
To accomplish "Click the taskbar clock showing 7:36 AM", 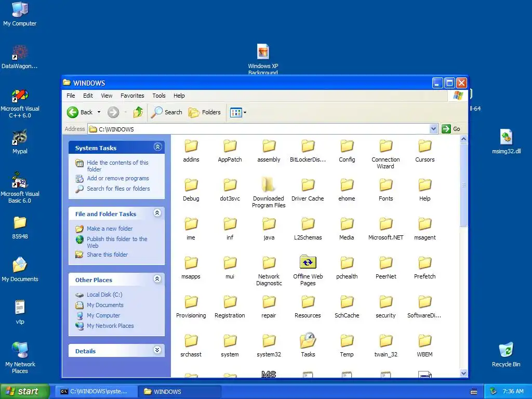I will (x=513, y=392).
